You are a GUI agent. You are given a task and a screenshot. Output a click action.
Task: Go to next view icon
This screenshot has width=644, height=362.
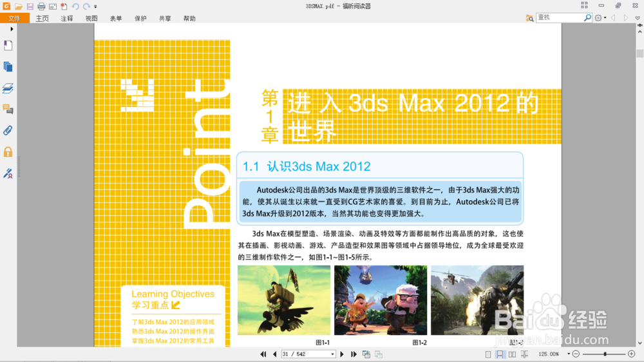[379, 354]
